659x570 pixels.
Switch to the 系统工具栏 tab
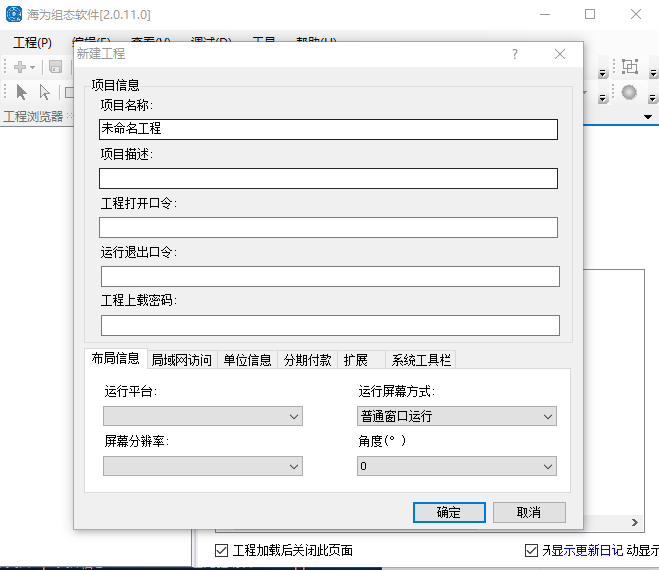click(421, 360)
